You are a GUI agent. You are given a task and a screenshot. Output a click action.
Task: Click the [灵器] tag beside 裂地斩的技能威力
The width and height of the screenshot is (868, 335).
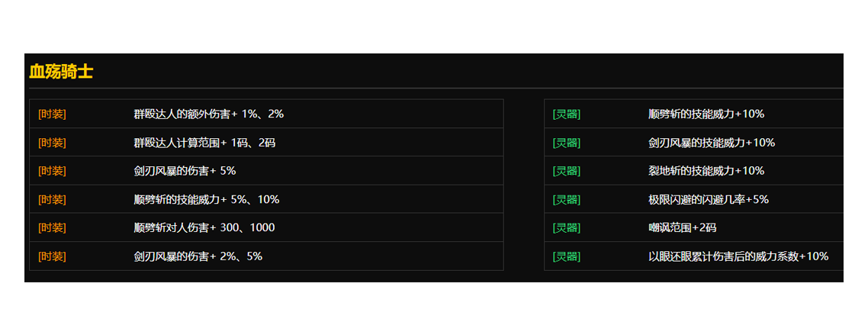566,171
